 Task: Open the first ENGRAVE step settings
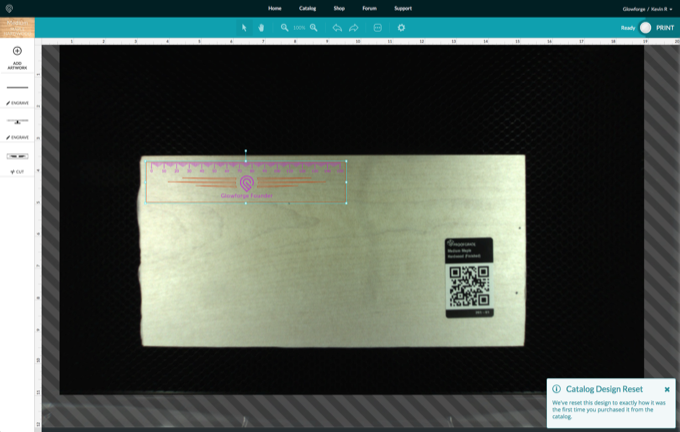click(x=18, y=103)
